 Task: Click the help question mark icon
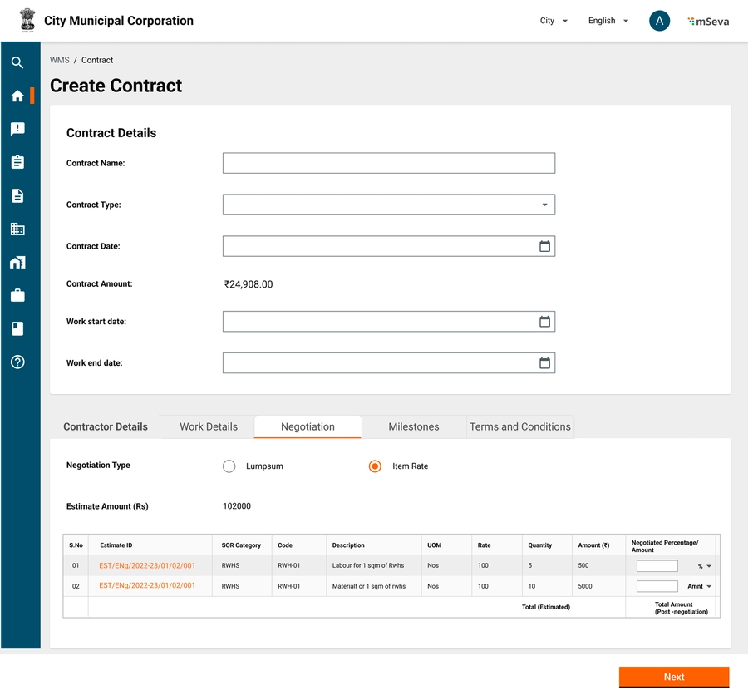(17, 362)
